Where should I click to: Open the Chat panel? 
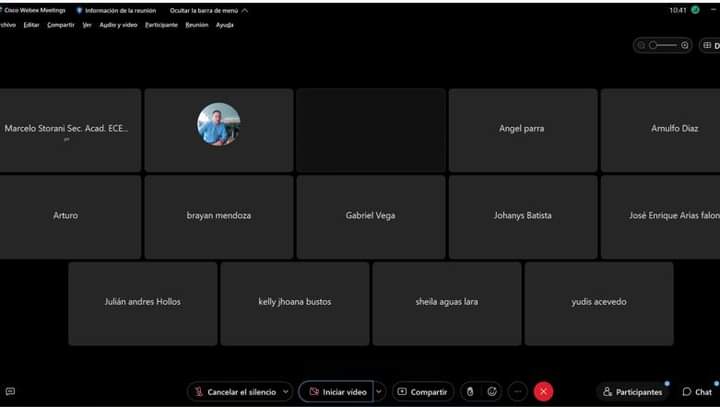point(697,392)
